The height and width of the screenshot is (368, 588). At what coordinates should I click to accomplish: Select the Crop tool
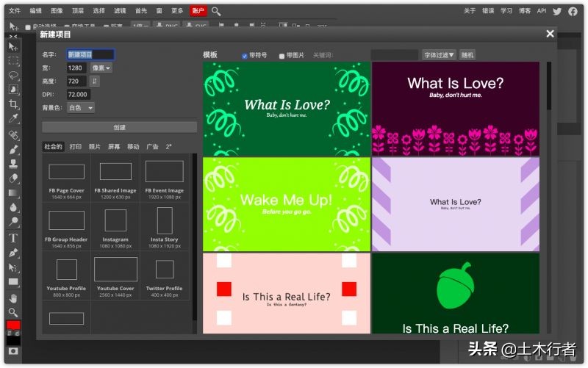[x=13, y=104]
